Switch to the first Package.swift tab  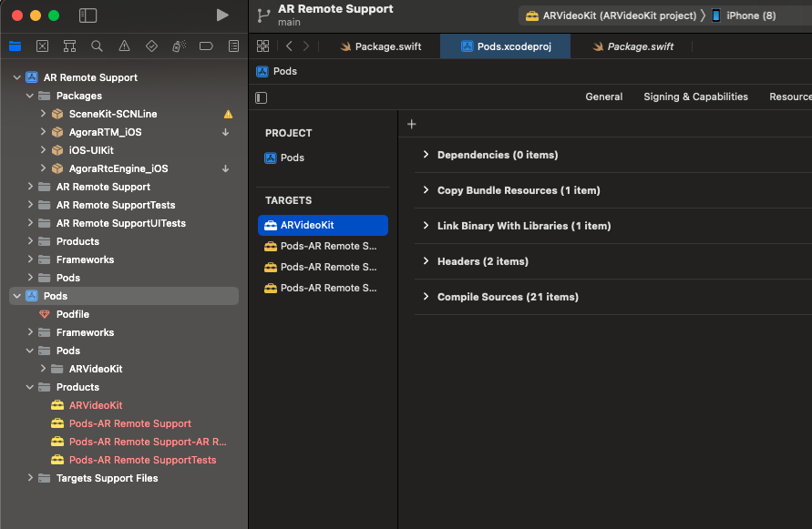(x=381, y=46)
